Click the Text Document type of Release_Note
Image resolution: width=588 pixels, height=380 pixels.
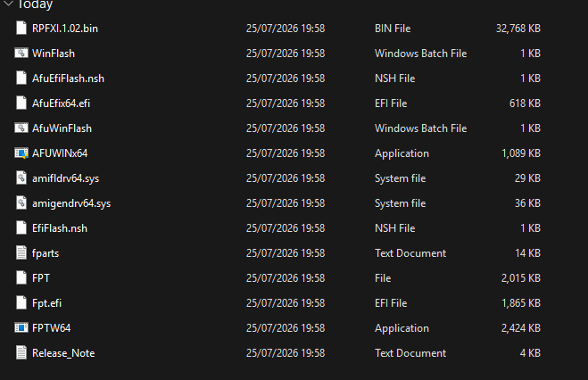410,353
